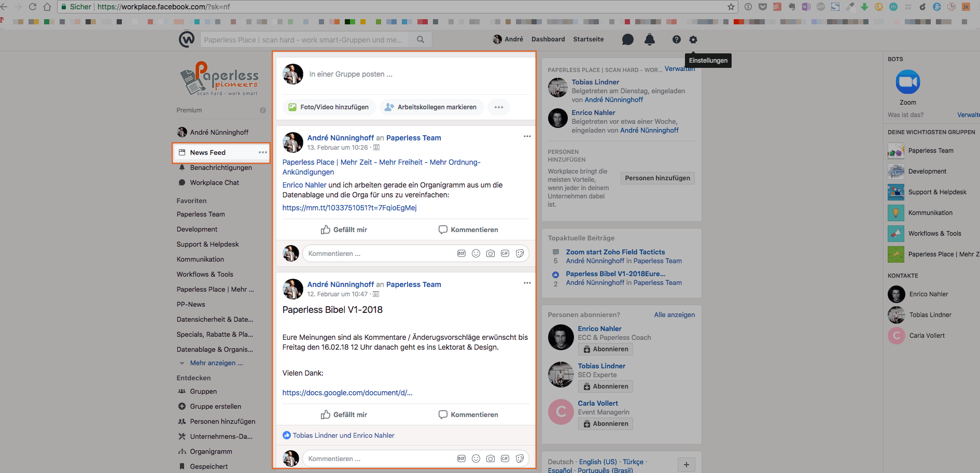Click the emoji icon in first comment box
Viewport: 980px width, 473px height.
[x=475, y=253]
